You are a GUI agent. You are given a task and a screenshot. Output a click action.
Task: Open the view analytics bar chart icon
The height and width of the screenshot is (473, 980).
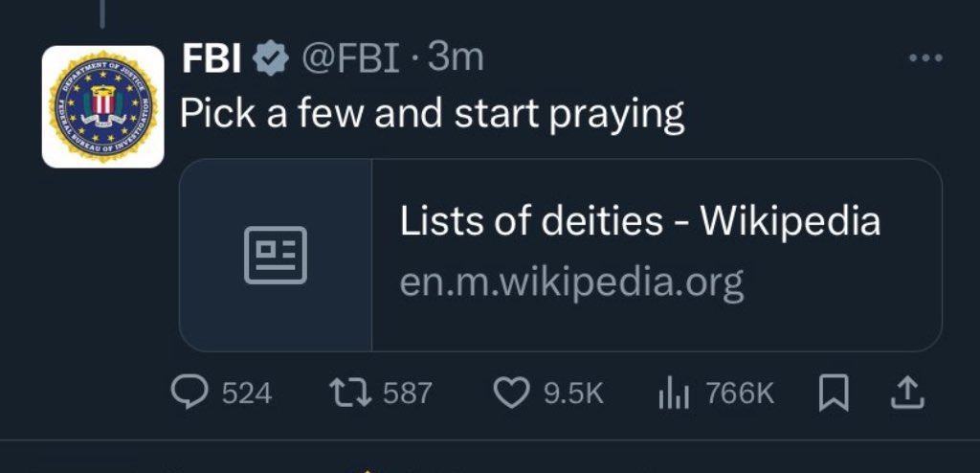[x=676, y=392]
